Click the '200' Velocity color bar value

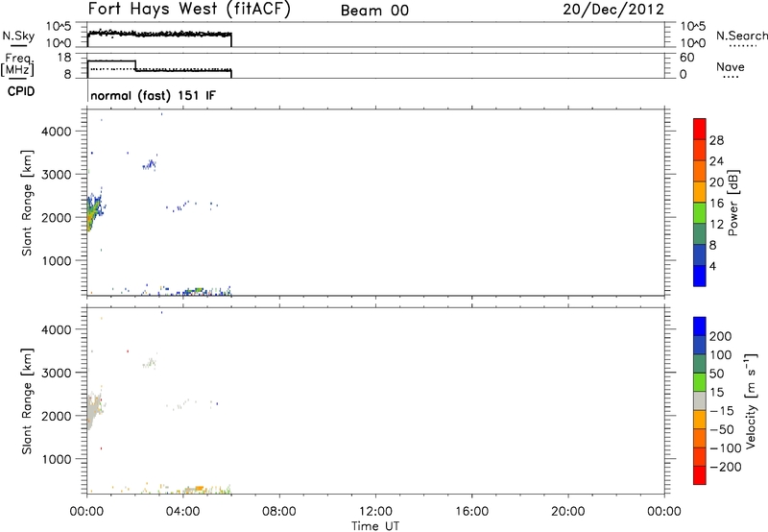click(x=721, y=336)
